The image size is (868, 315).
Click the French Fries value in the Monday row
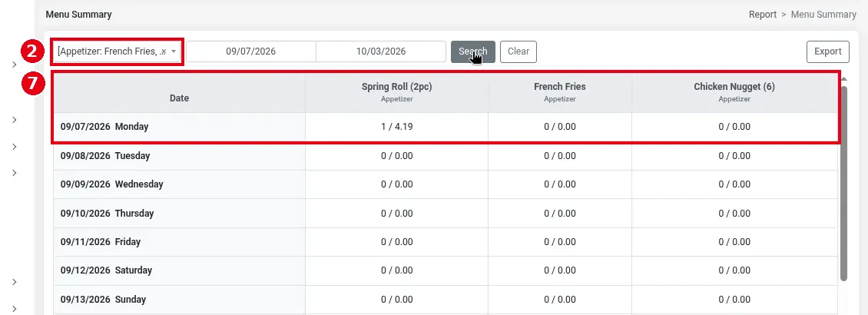tap(560, 127)
